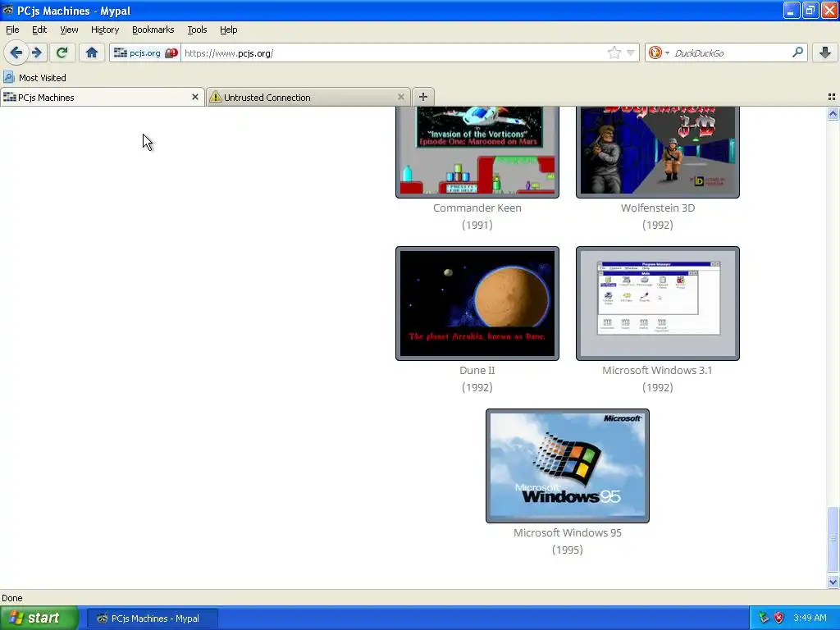The height and width of the screenshot is (630, 840).
Task: Open the Microsoft Windows 3.1 thumbnail
Action: click(658, 304)
